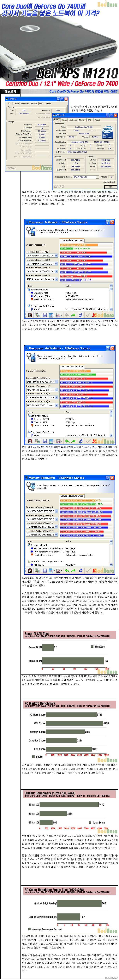The image size is (119, 980).
Task: Click grey clipboard icon in Memory Bandwidth toolbar
Action: (37, 570)
